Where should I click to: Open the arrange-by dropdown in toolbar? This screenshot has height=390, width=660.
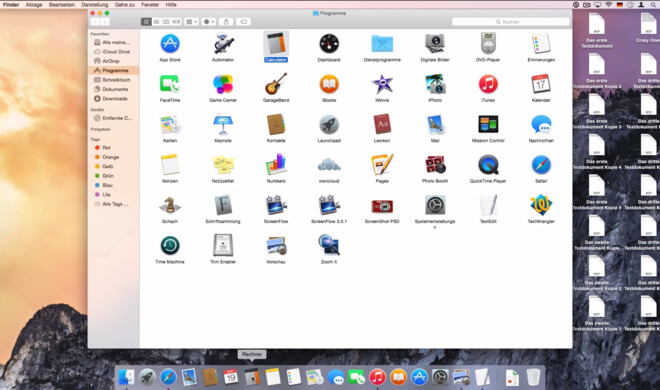point(192,21)
